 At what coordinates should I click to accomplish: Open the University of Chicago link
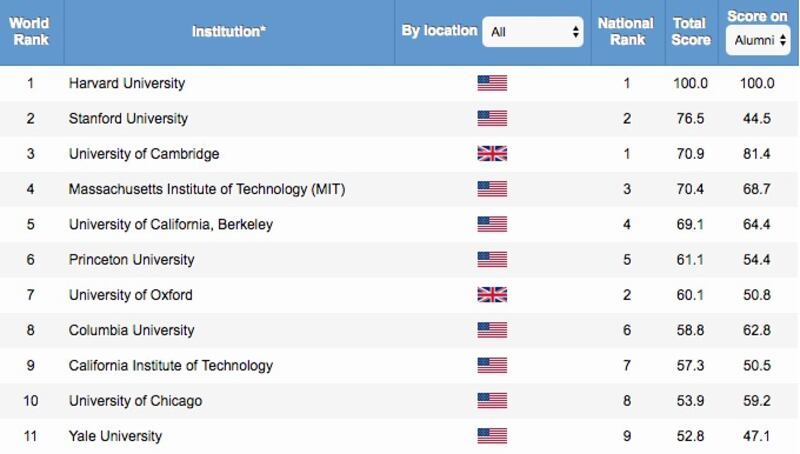coord(135,401)
